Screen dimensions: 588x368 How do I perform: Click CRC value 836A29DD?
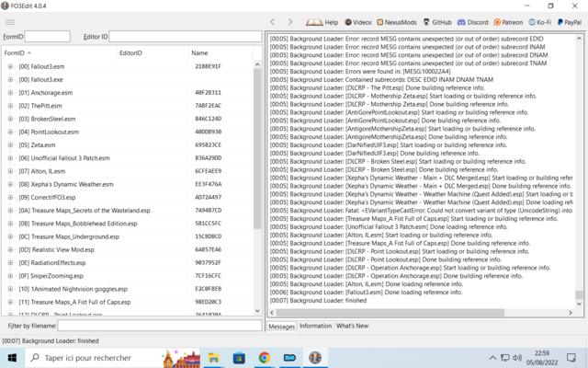coord(209,158)
